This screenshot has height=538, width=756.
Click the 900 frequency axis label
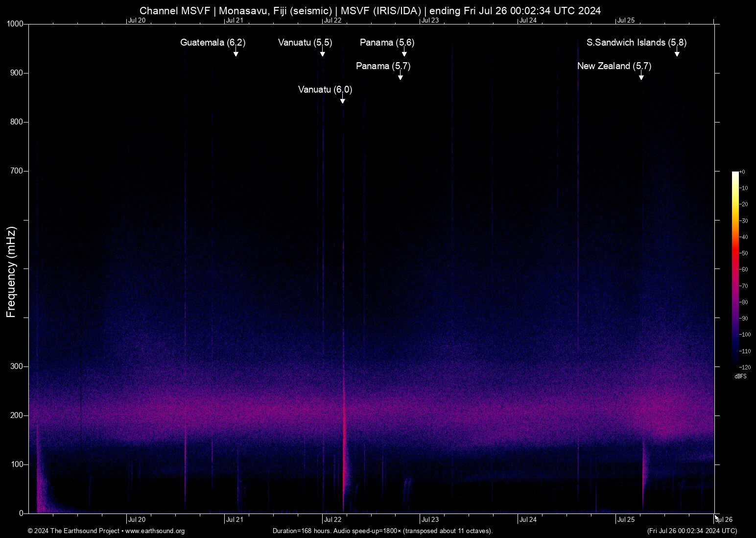click(17, 73)
